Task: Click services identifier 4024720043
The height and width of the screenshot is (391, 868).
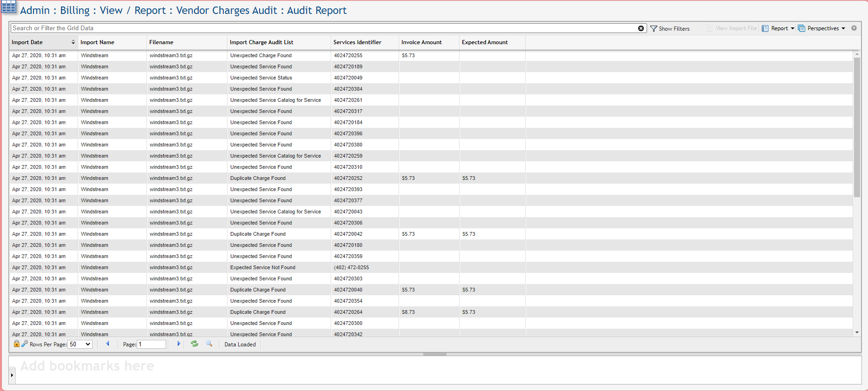Action: coord(348,212)
